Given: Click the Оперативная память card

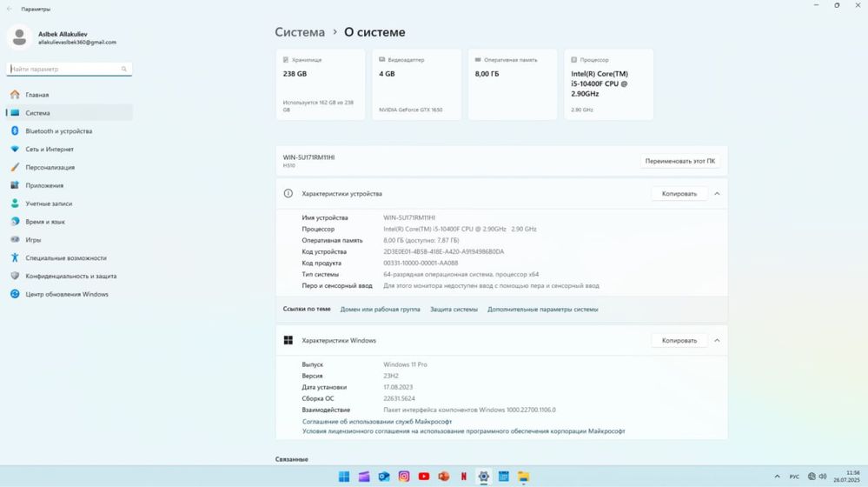Looking at the screenshot, I should click(513, 84).
